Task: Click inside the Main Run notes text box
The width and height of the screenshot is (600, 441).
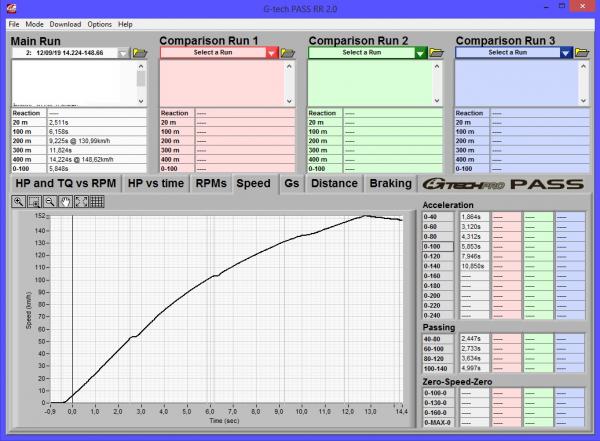Action: [x=74, y=83]
